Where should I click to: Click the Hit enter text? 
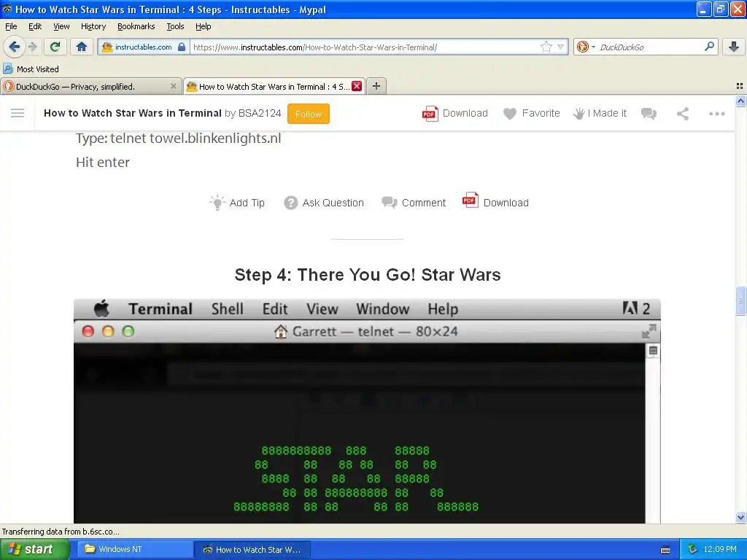[x=102, y=163]
